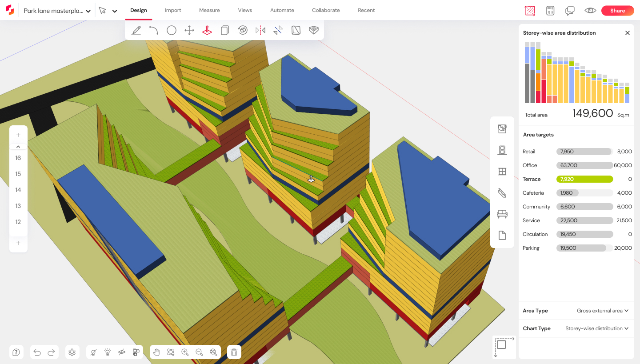Viewport: 640px width, 364px height.
Task: Select the green Terrace area bar
Action: tap(584, 179)
